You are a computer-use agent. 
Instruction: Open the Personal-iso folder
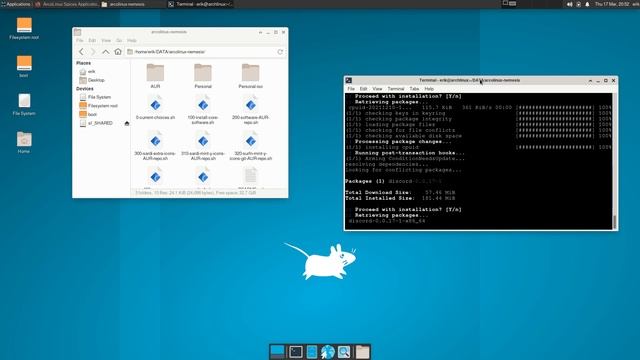[x=250, y=76]
